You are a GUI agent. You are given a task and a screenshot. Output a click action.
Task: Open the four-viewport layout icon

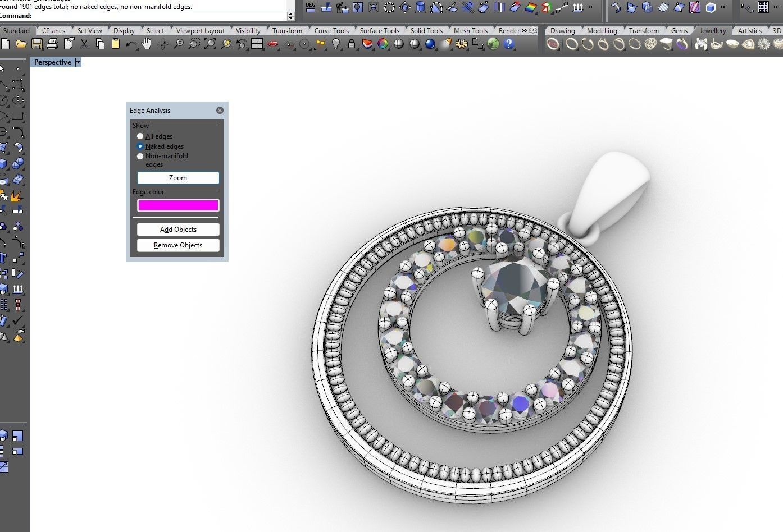[x=257, y=44]
